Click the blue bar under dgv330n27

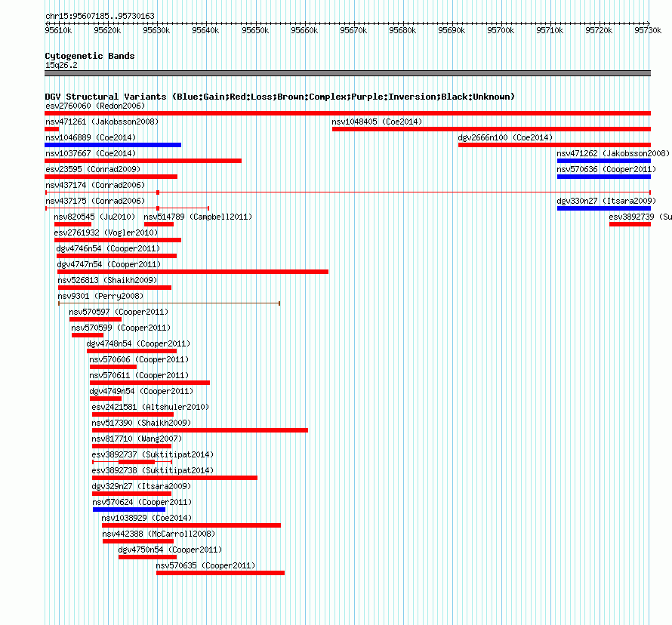pyautogui.click(x=604, y=208)
